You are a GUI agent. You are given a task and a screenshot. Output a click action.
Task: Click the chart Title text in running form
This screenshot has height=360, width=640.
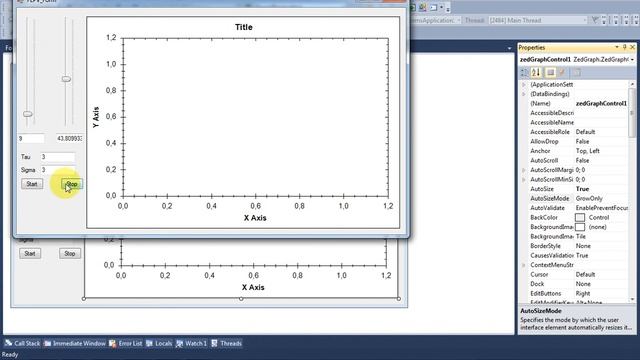point(244,27)
